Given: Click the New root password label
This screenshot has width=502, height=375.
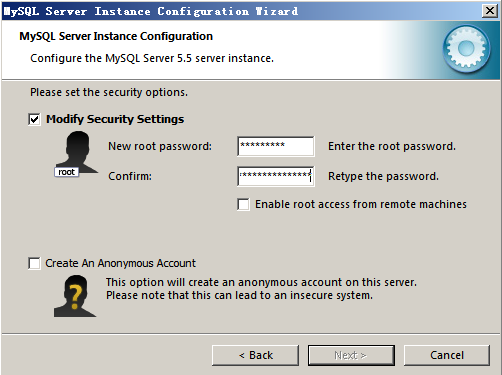Looking at the screenshot, I should (x=160, y=146).
